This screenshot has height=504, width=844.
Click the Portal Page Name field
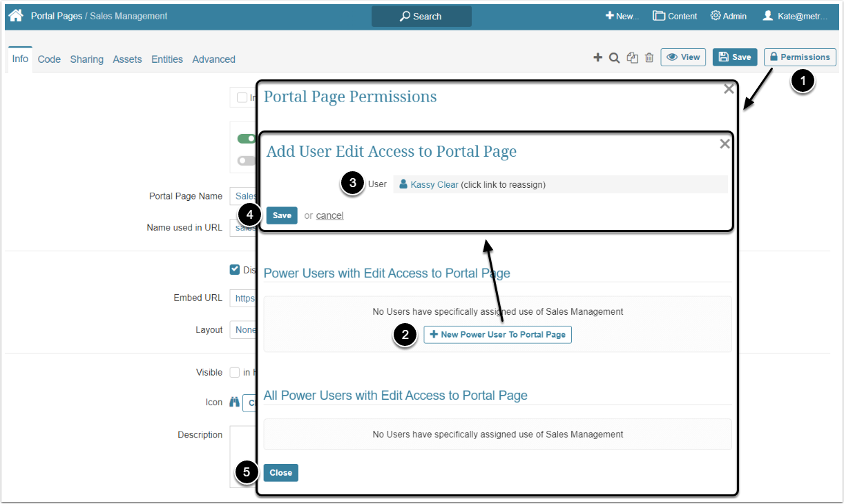[x=242, y=196]
